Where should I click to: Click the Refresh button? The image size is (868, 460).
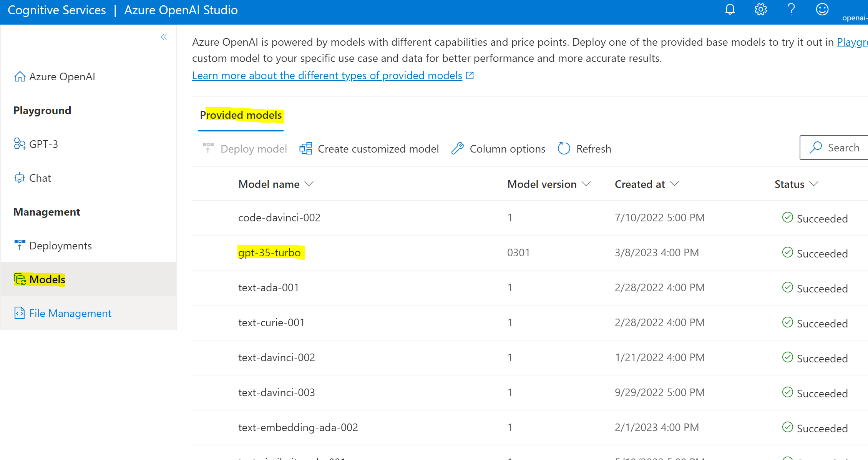tap(584, 149)
